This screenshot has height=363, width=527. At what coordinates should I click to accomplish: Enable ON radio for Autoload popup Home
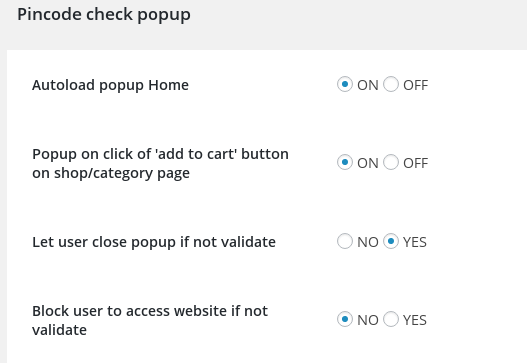click(345, 84)
